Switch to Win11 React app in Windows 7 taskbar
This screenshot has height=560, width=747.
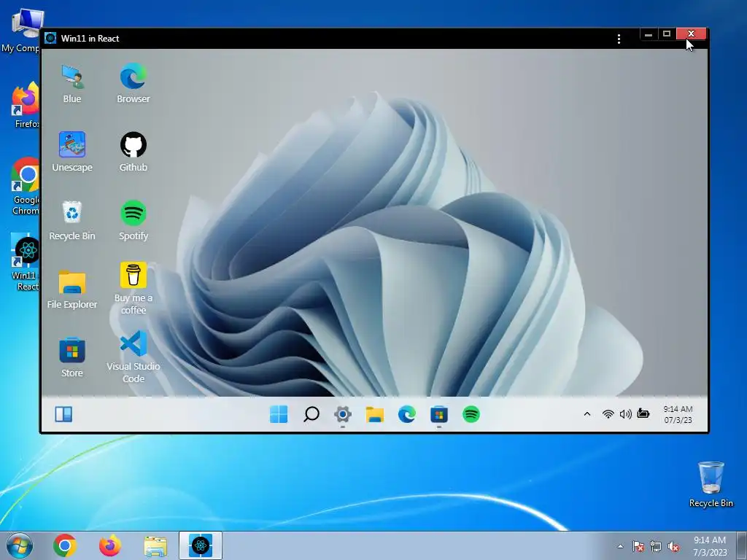201,545
